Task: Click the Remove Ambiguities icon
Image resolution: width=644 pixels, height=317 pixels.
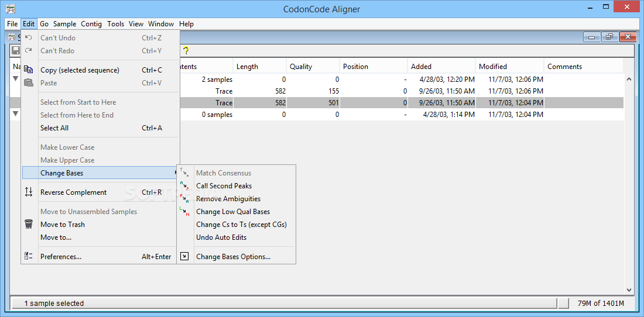Action: pos(184,198)
